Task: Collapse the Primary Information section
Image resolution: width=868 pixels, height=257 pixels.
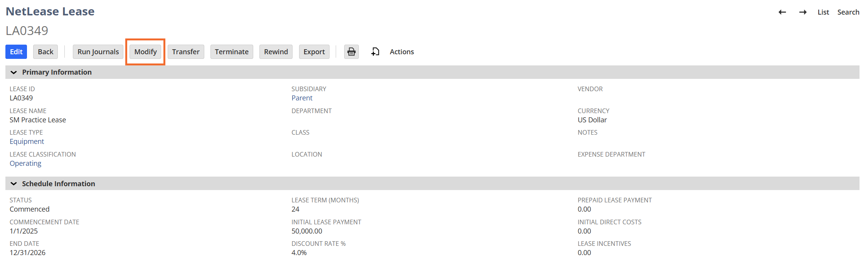Action: click(14, 72)
